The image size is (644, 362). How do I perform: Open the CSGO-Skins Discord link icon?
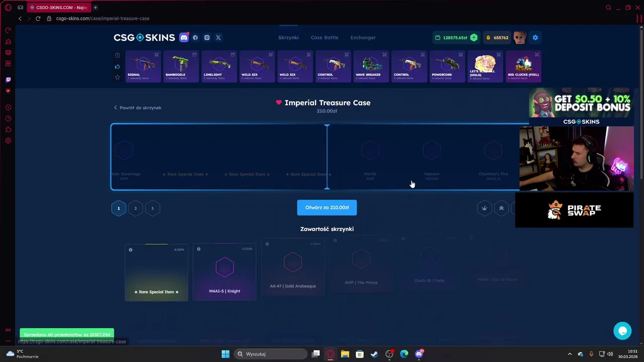pos(184,38)
